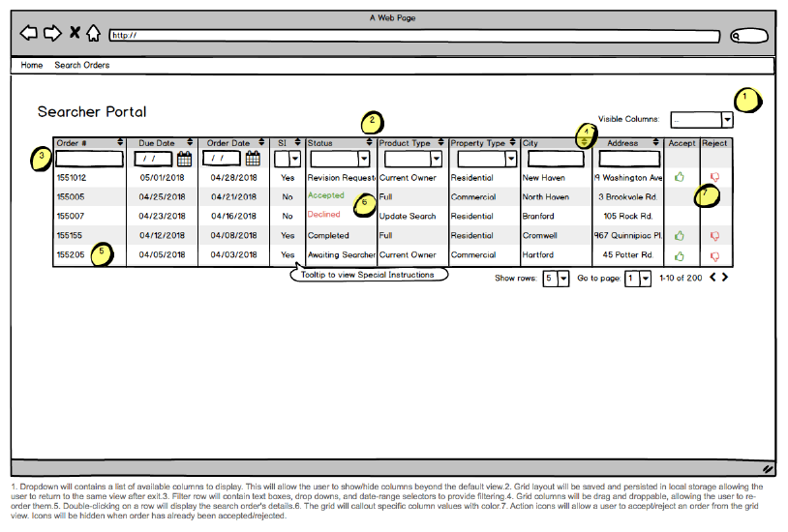
Task: Click the Due Date filter field
Action: click(153, 160)
